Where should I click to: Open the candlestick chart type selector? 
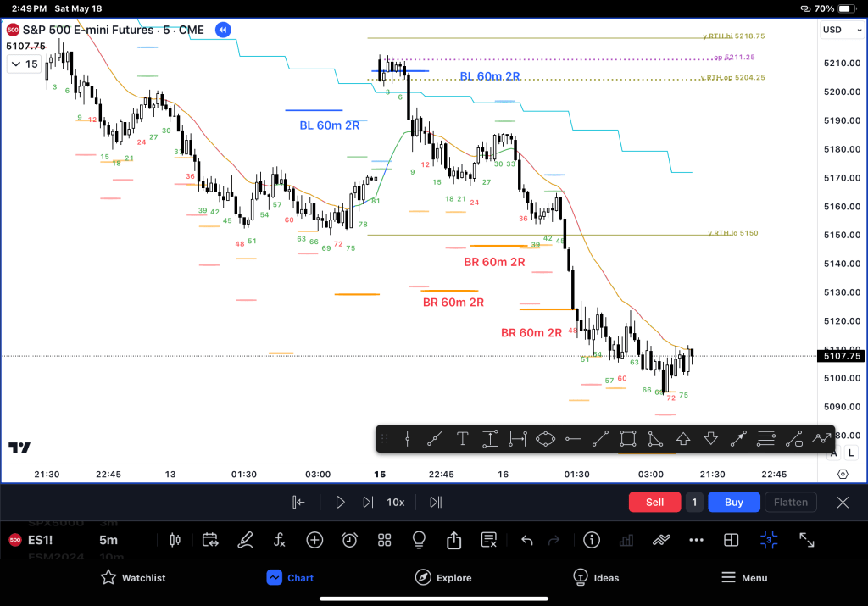(x=176, y=540)
